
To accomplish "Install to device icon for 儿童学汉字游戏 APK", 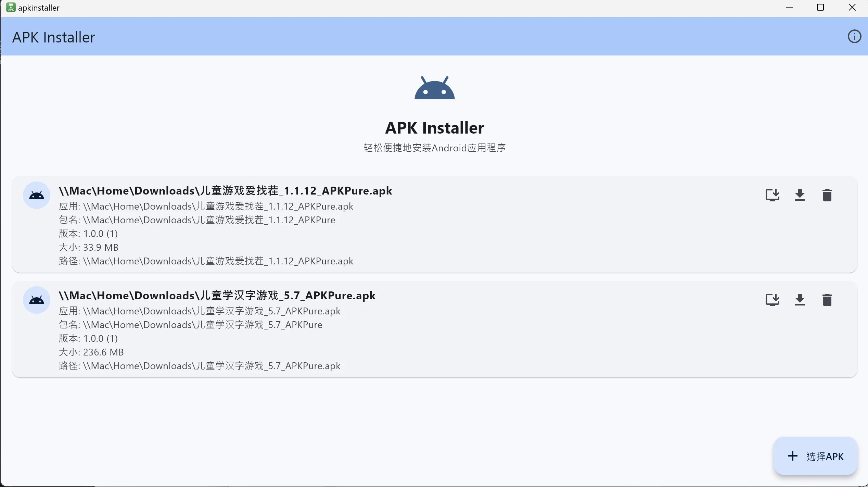I will (772, 300).
